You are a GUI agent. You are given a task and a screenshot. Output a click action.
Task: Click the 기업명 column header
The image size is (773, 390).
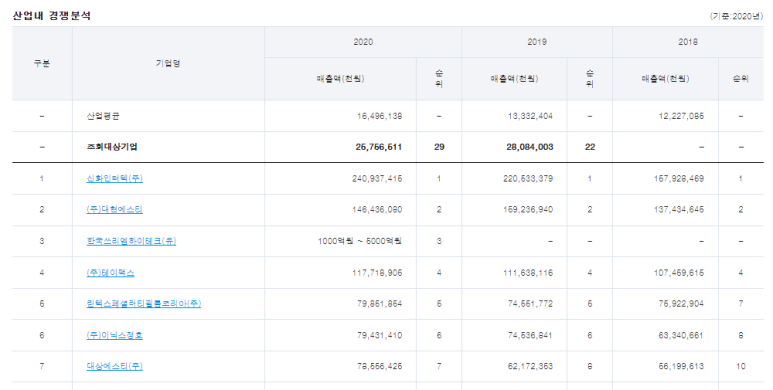[x=168, y=63]
